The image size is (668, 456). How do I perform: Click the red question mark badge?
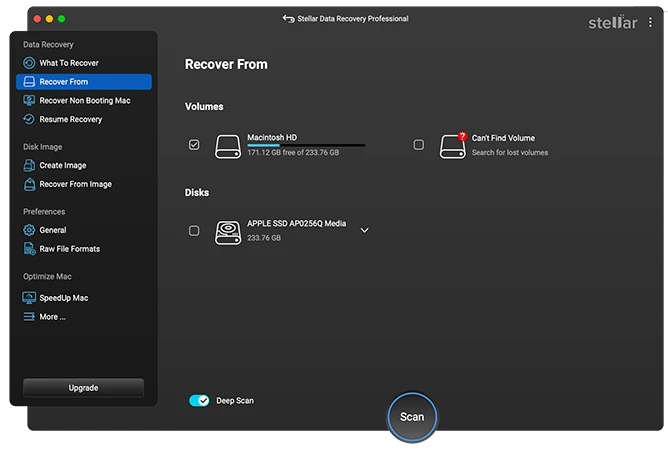pos(462,137)
